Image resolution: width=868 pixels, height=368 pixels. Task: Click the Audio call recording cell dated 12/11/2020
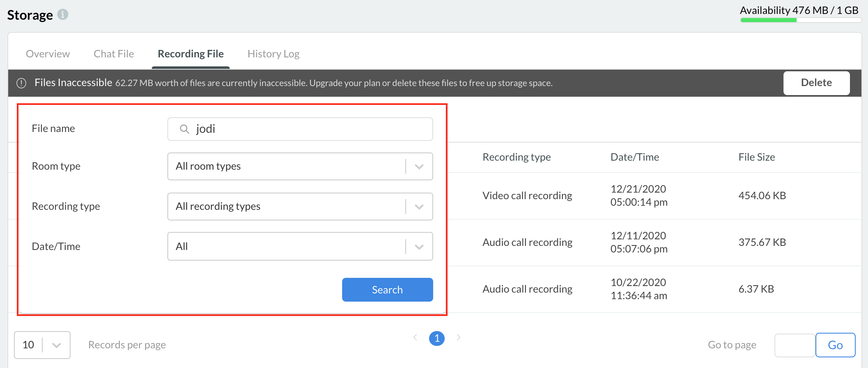pos(527,243)
